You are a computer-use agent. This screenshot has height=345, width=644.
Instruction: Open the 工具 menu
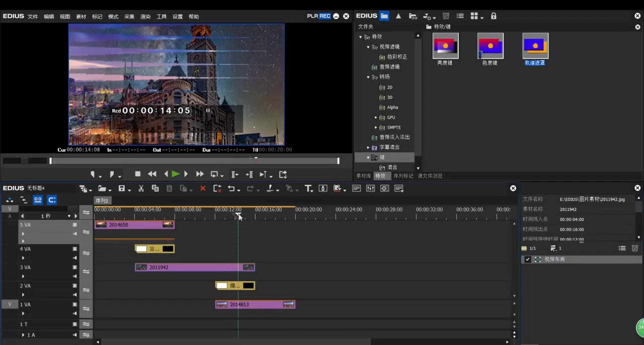162,16
